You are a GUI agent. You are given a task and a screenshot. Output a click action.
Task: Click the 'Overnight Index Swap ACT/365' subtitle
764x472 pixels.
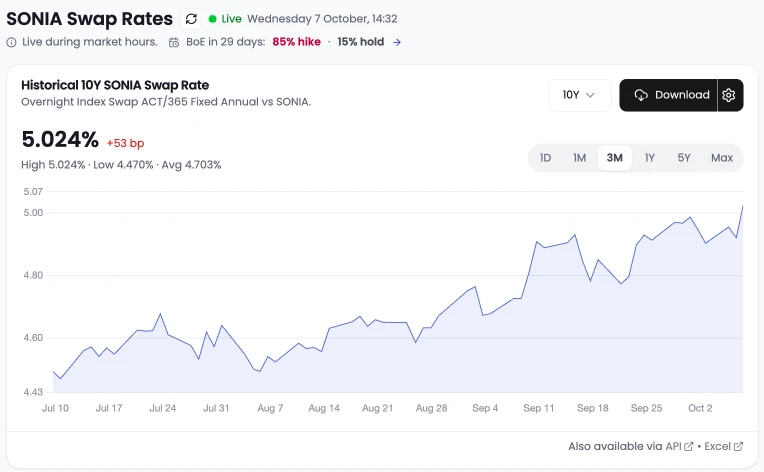(166, 102)
